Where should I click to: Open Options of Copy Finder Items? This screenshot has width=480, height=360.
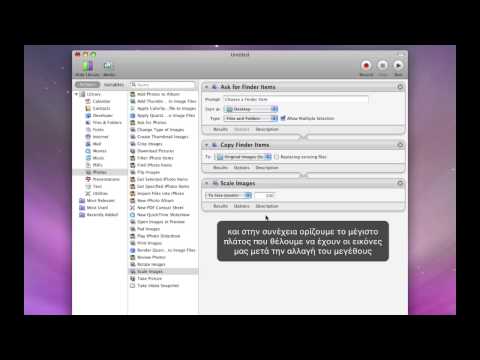pos(242,168)
